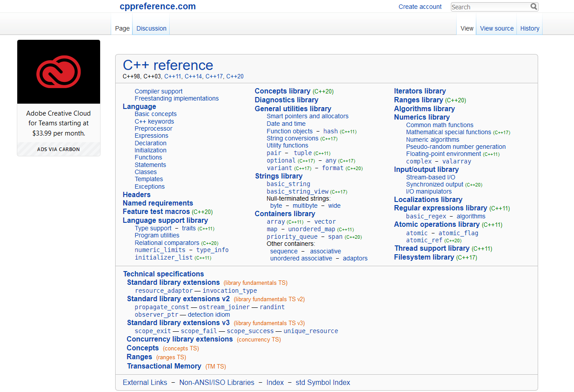Open Compiler support page
Screen dimensions: 574x392
pos(159,91)
